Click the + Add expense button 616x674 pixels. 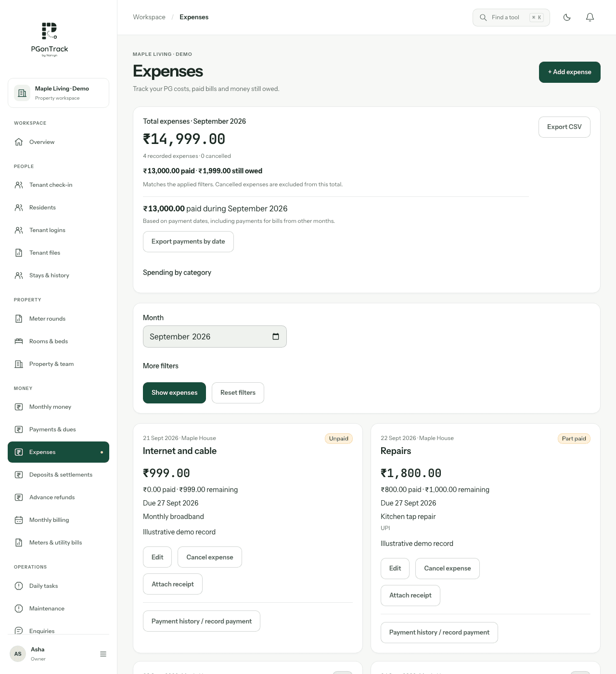pyautogui.click(x=570, y=72)
